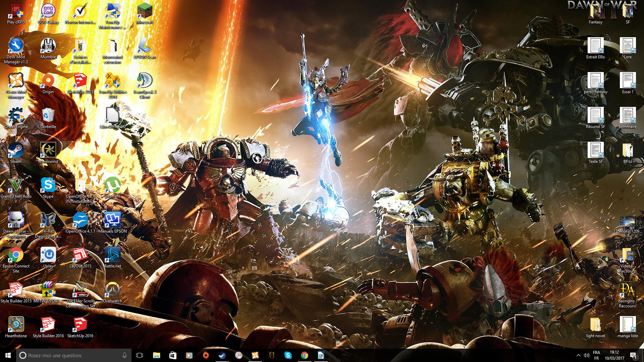Launch The Elder Scrolls Construction Set
The image size is (644, 362).
(80, 295)
